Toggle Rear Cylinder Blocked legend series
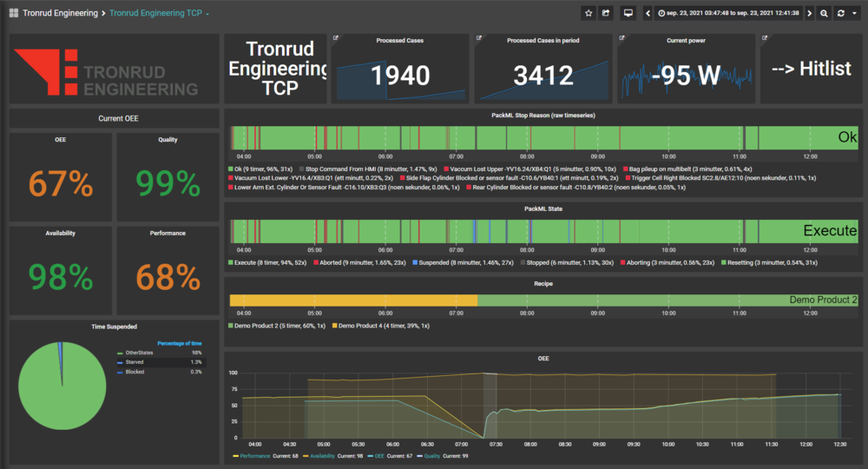The width and height of the screenshot is (868, 469). tap(575, 187)
